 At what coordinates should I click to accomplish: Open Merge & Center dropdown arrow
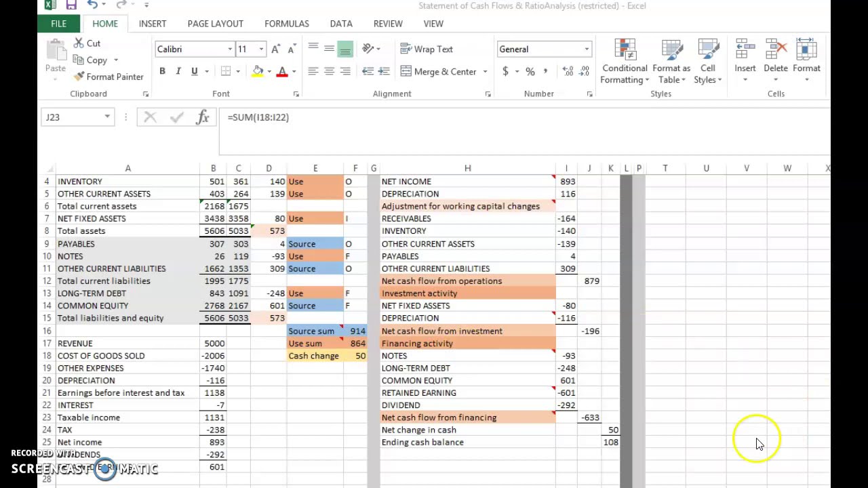click(486, 71)
